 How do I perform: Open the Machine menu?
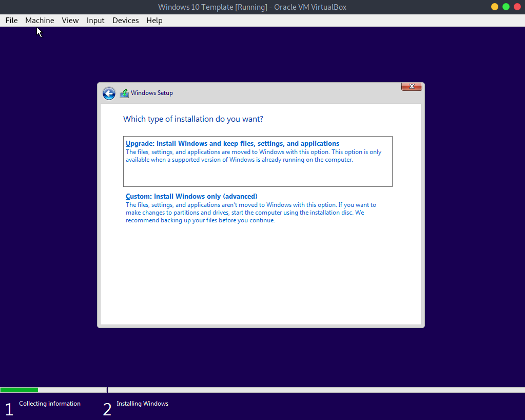(40, 21)
